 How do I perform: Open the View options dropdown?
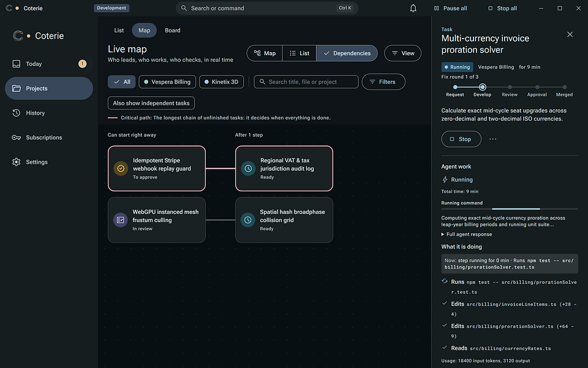click(402, 53)
